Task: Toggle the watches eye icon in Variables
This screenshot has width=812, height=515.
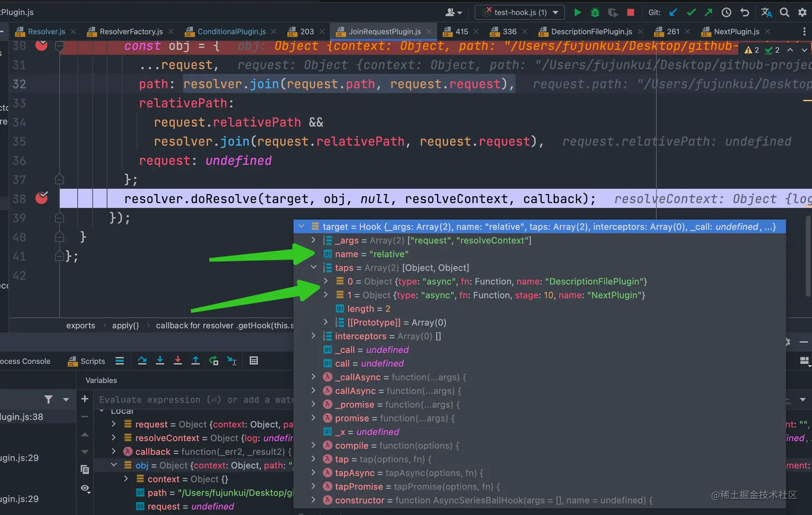Action: click(x=85, y=488)
